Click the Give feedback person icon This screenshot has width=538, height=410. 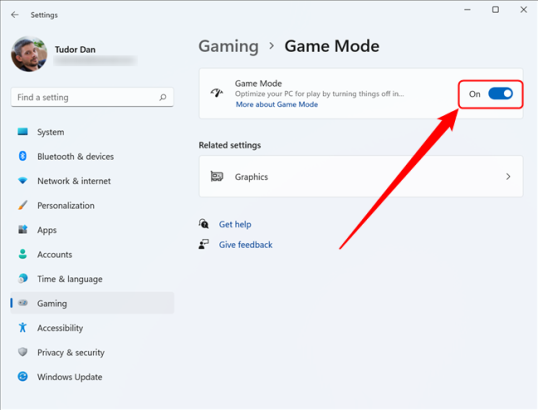[x=204, y=244]
